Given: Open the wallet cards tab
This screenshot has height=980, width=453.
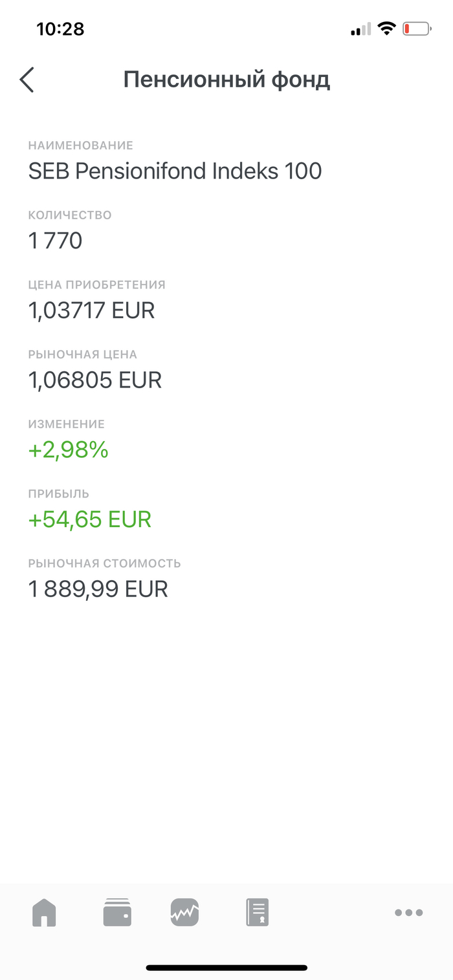Looking at the screenshot, I should (x=117, y=913).
